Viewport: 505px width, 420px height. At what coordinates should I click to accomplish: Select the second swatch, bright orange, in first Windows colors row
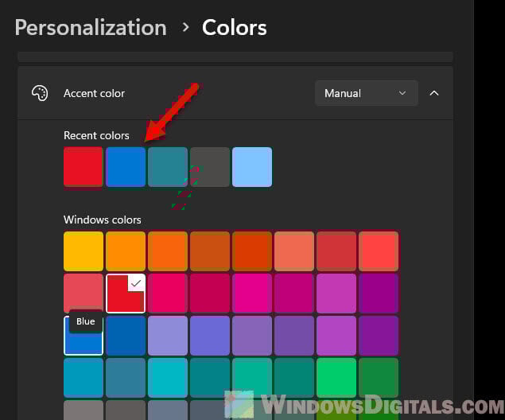coord(126,251)
